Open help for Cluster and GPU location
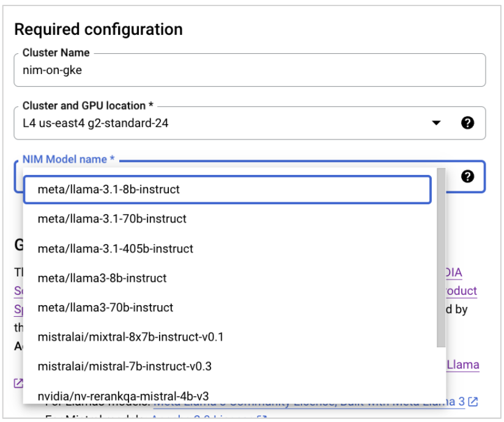The width and height of the screenshot is (504, 422). pos(468,123)
